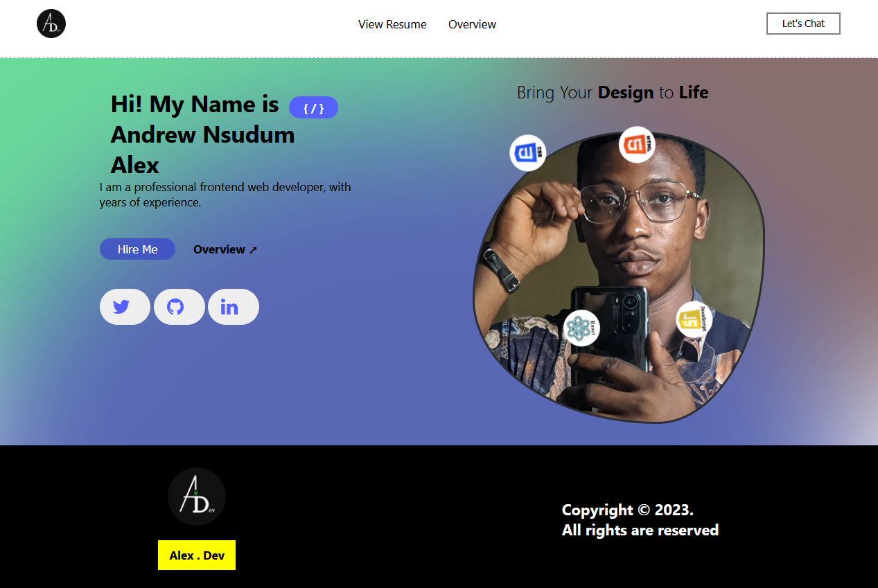878x588 pixels.
Task: Click the AD logo in the header
Action: click(51, 24)
